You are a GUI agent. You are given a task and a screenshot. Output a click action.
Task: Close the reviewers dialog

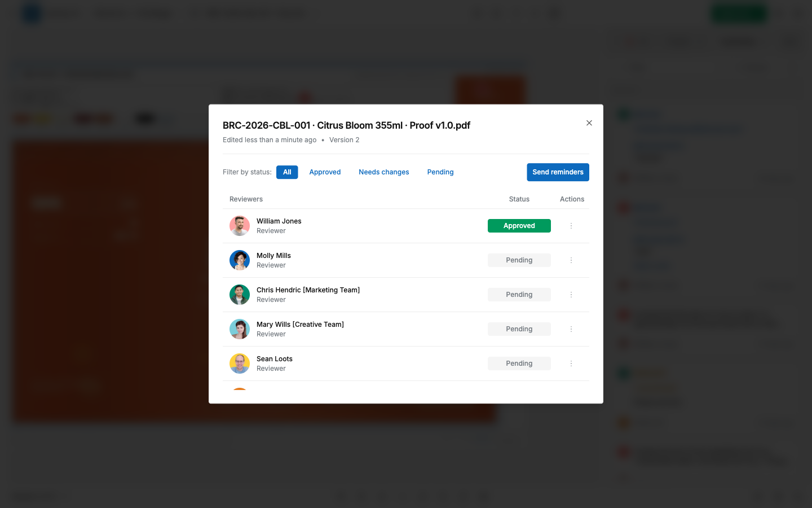click(589, 123)
